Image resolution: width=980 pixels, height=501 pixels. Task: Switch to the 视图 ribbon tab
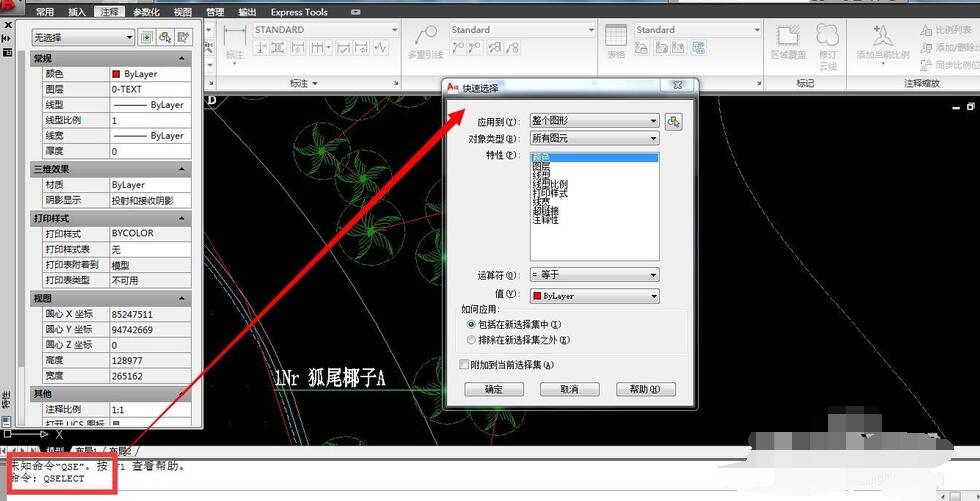182,12
